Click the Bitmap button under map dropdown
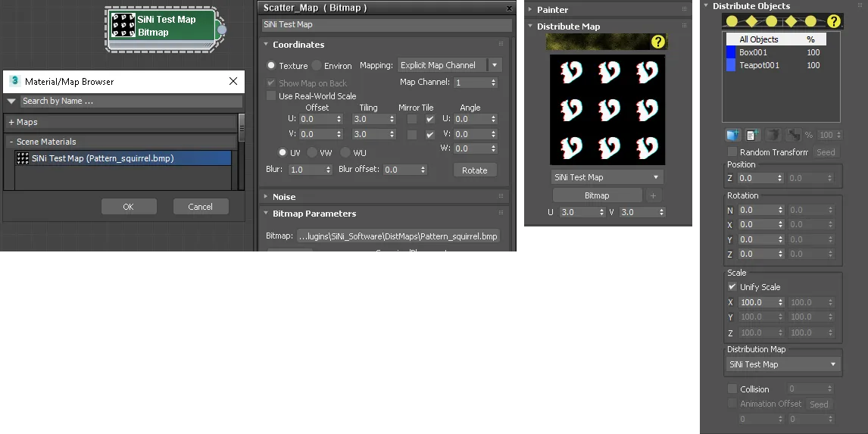This screenshot has width=868, height=434. point(597,195)
